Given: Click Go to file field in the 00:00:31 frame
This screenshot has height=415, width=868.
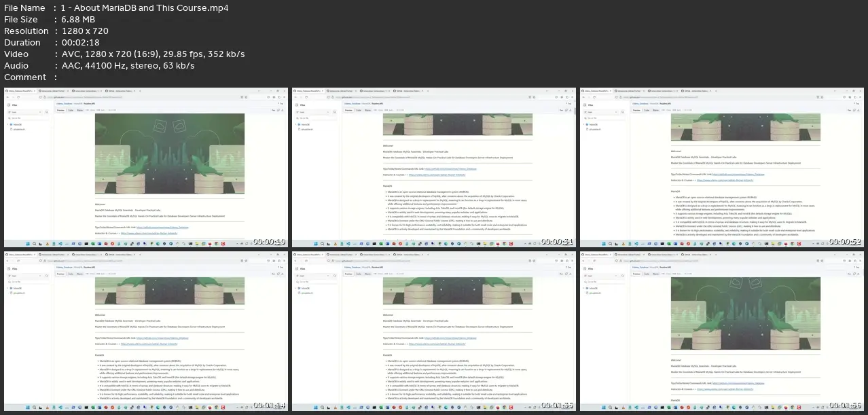Looking at the screenshot, I should (317, 118).
